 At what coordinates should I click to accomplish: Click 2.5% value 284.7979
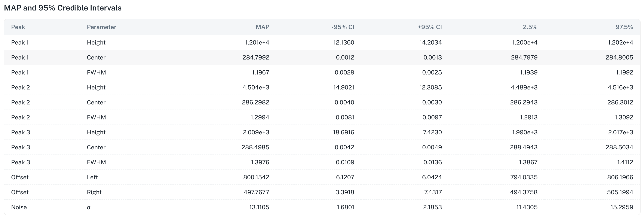point(524,58)
